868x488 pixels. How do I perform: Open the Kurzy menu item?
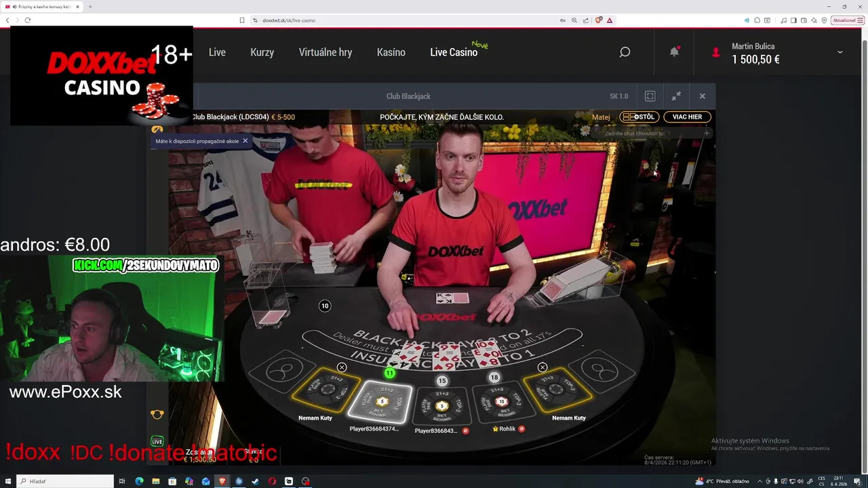pos(262,52)
